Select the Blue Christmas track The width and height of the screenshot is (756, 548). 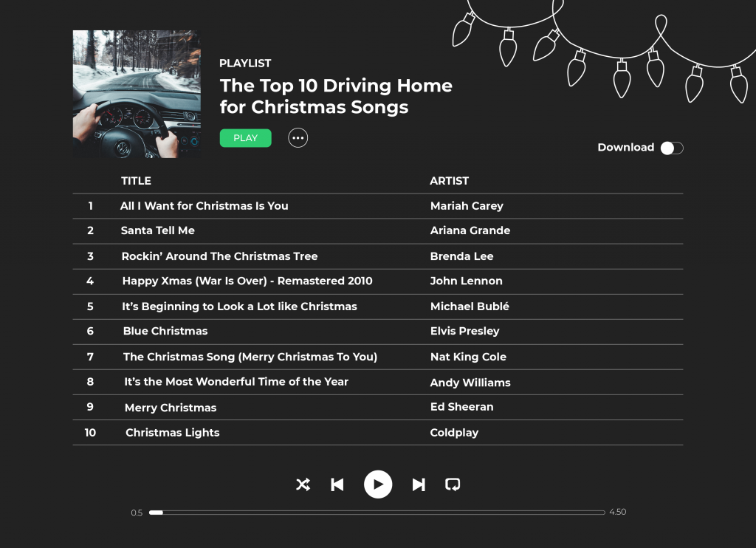point(165,331)
